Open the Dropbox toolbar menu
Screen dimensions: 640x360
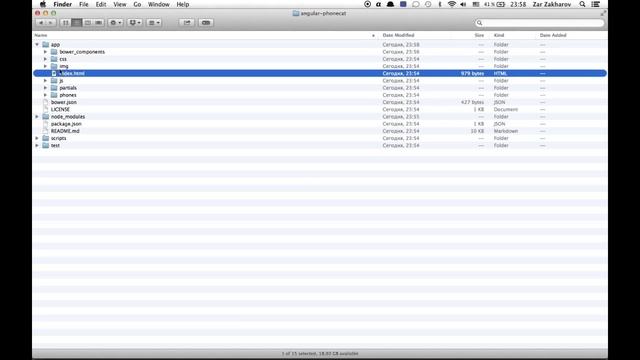(x=135, y=22)
